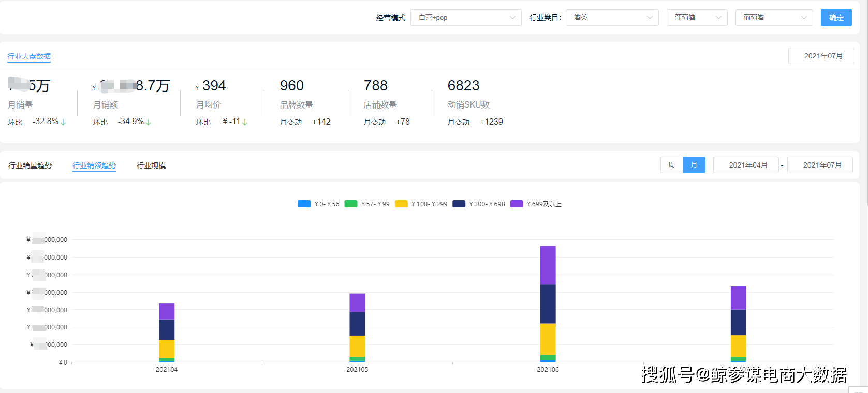Select the 行业销额趋势 tab
The height and width of the screenshot is (393, 868).
click(x=94, y=165)
